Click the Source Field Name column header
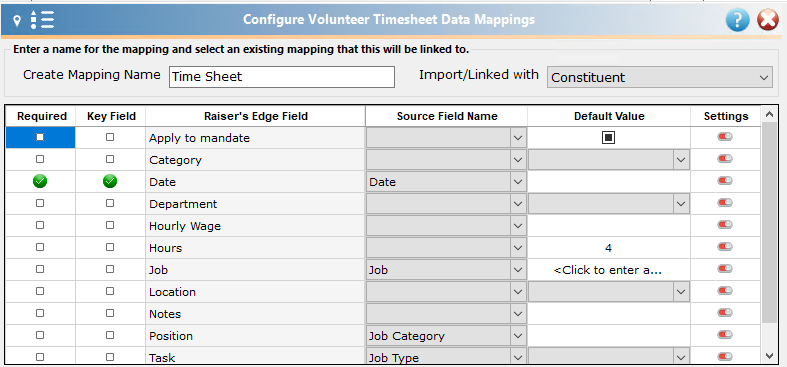787x367 pixels. [447, 116]
